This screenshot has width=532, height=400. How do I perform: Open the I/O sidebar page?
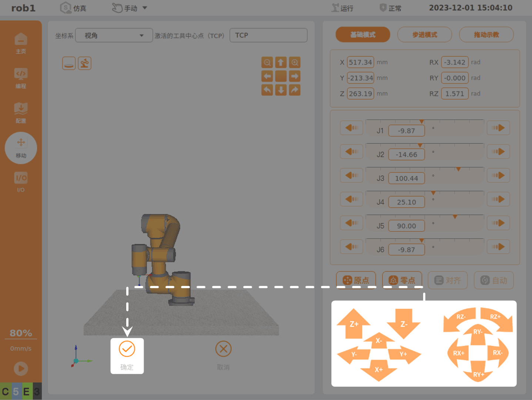pyautogui.click(x=21, y=182)
